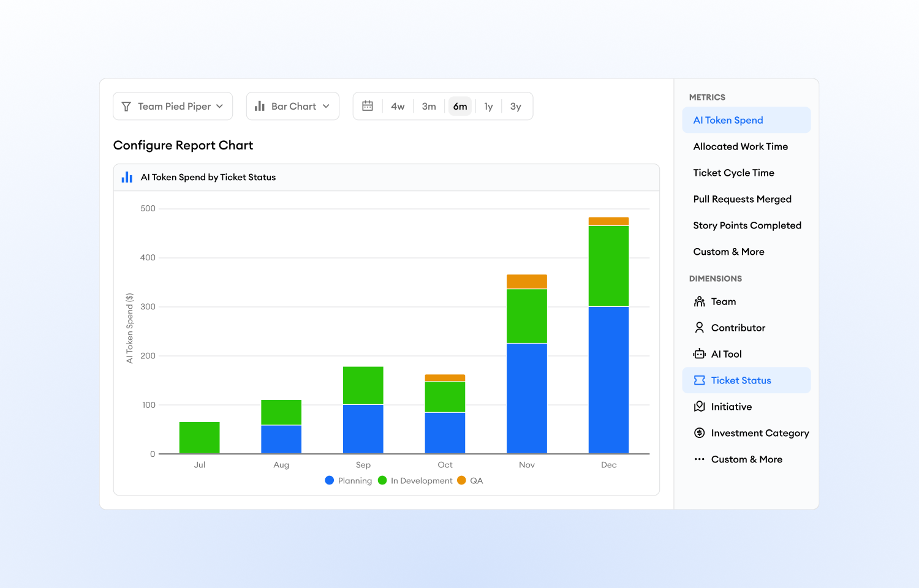Click the Contributor person icon

(700, 328)
